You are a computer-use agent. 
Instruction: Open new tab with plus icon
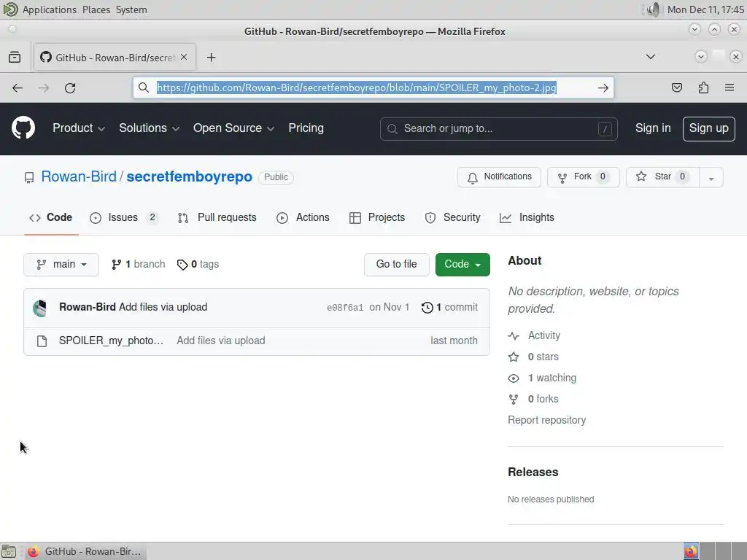(211, 58)
